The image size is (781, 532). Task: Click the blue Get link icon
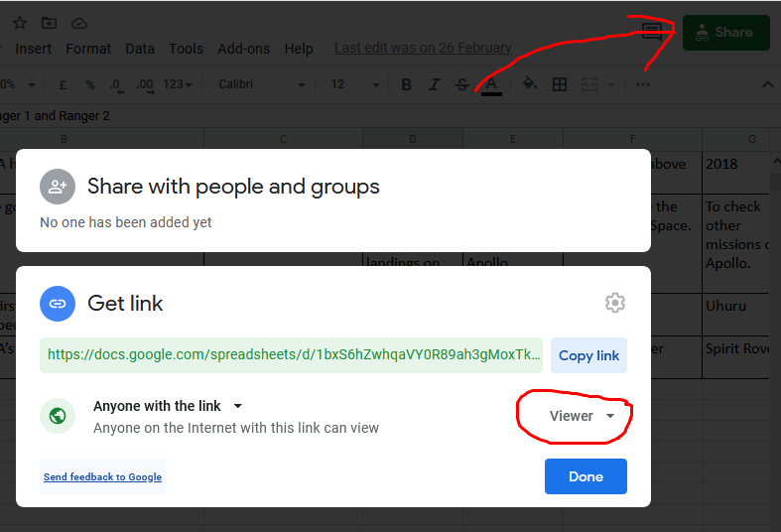58,304
